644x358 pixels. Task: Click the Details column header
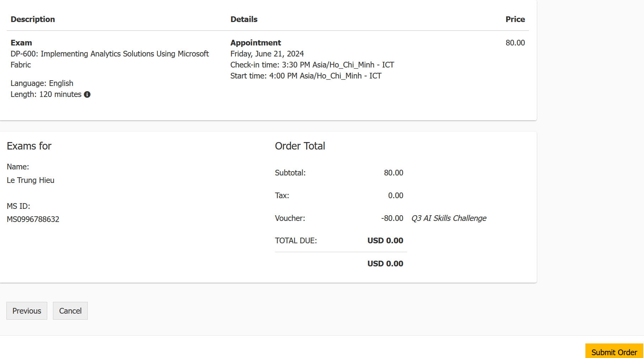(x=244, y=19)
